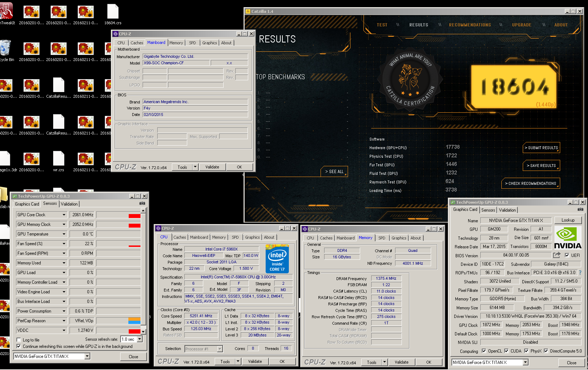Open the Recycle Bin desktop icon

coord(5,51)
